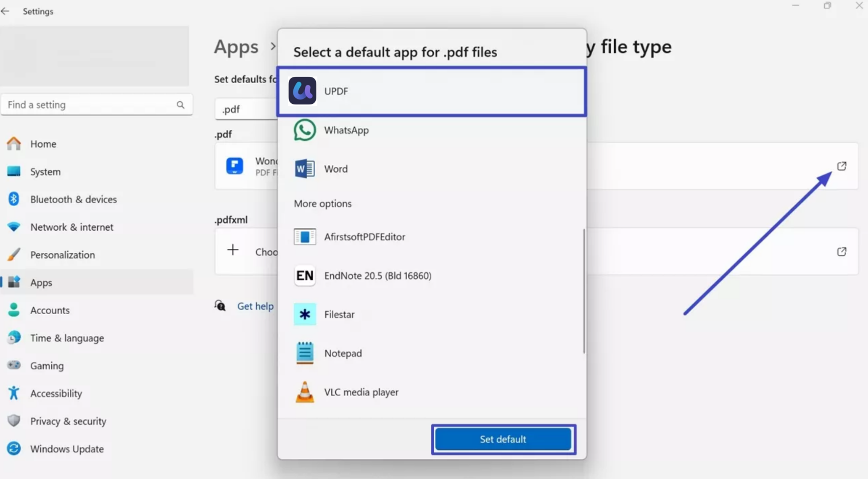Open the Gaming controller icon
Viewport: 868px width, 479px height.
[14, 365]
